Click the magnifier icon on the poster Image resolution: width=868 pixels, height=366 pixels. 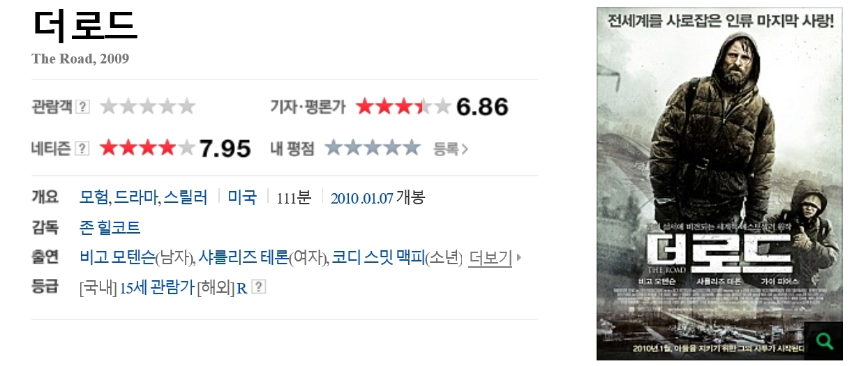tap(823, 341)
